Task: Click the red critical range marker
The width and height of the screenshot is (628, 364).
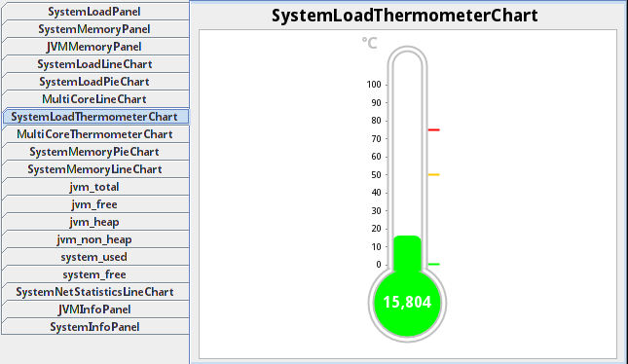Action: tap(433, 129)
